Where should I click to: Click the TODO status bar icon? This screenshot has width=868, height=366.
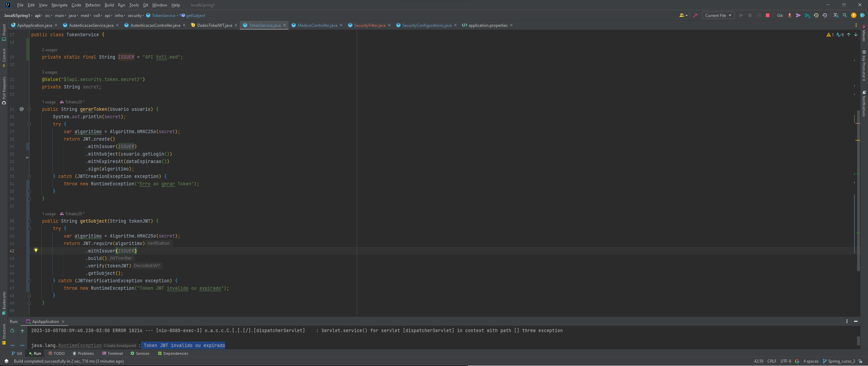[x=58, y=353]
